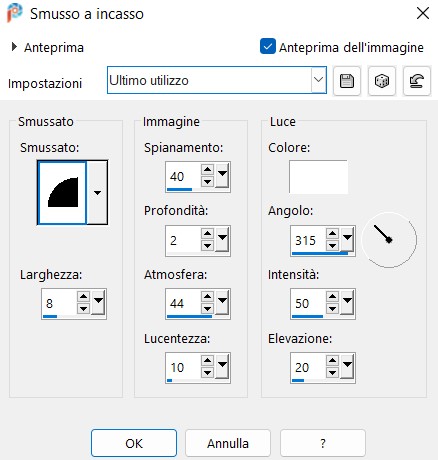Image resolution: width=438 pixels, height=460 pixels.
Task: Click the Annulla button
Action: [x=228, y=443]
